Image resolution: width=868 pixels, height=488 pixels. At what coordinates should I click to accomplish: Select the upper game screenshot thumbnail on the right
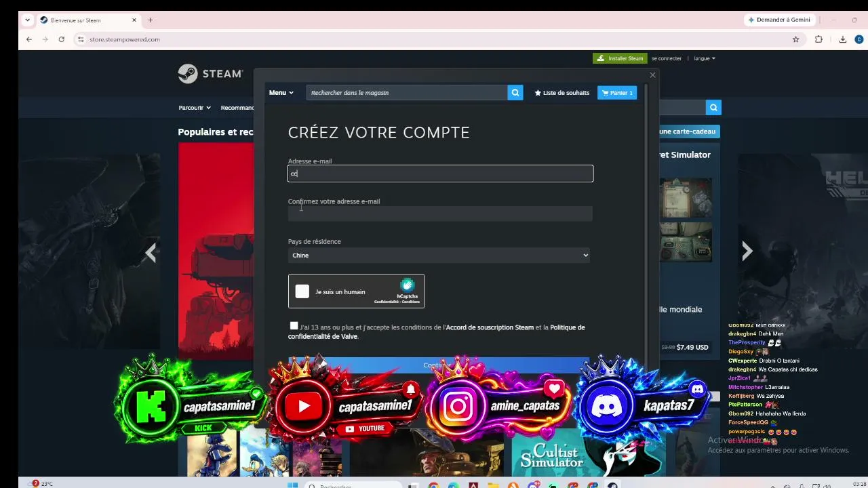pyautogui.click(x=686, y=198)
